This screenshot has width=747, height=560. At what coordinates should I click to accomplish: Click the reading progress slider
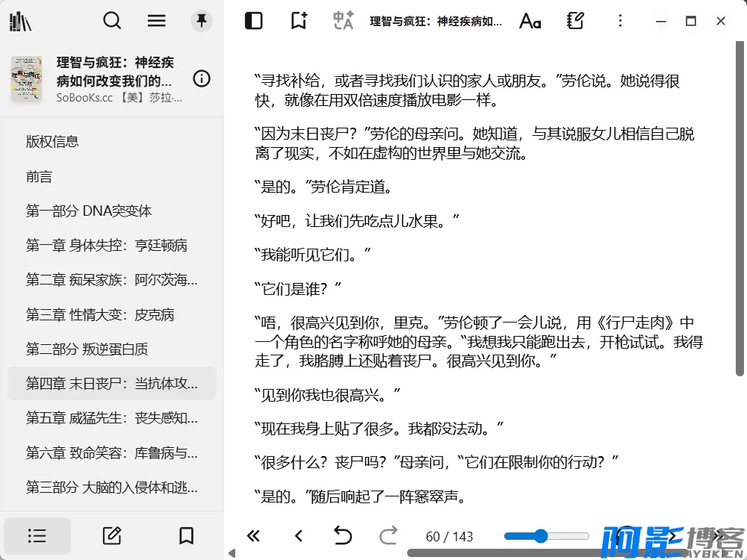click(x=547, y=536)
